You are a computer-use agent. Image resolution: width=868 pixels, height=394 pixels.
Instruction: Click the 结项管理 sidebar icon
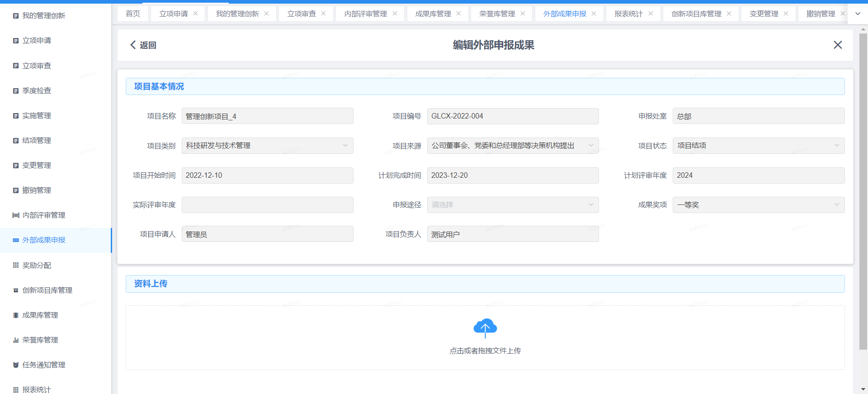coord(16,141)
